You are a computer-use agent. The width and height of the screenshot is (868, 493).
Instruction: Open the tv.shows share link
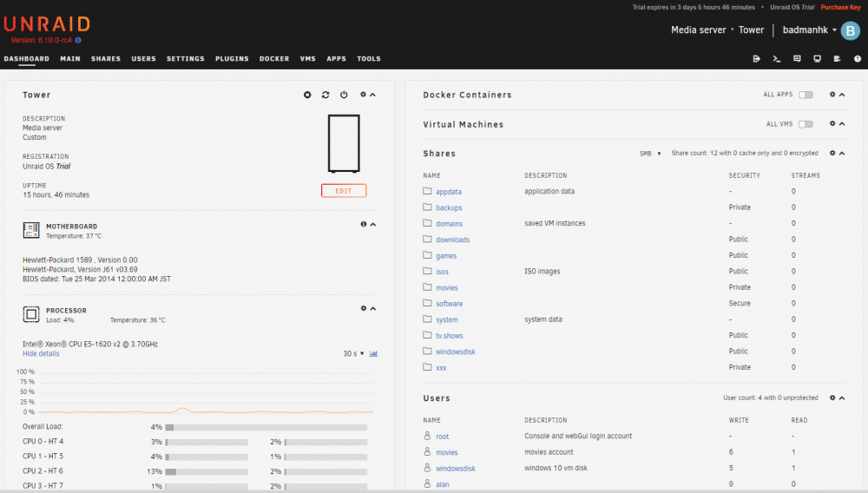point(450,336)
